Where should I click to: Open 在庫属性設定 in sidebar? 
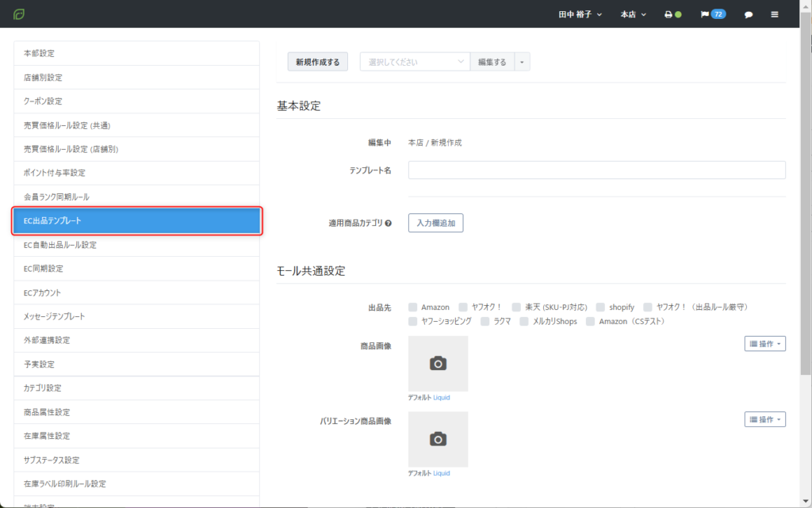click(136, 436)
